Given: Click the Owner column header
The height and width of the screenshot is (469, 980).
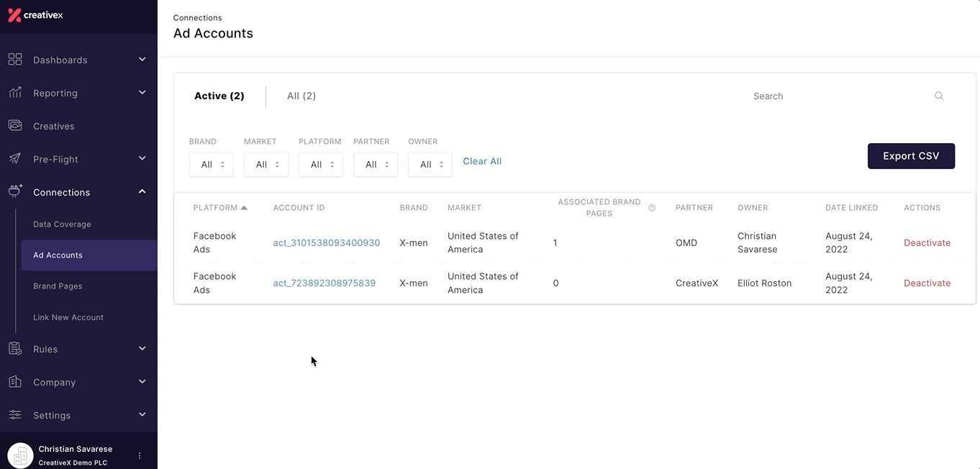Looking at the screenshot, I should pyautogui.click(x=753, y=208).
